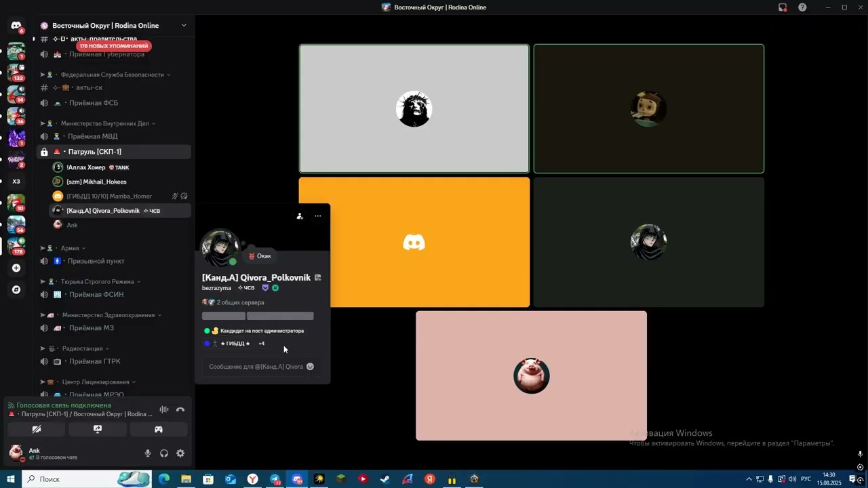This screenshot has width=868, height=488.
Task: Click the message field for Qivora in popup
Action: point(256,367)
